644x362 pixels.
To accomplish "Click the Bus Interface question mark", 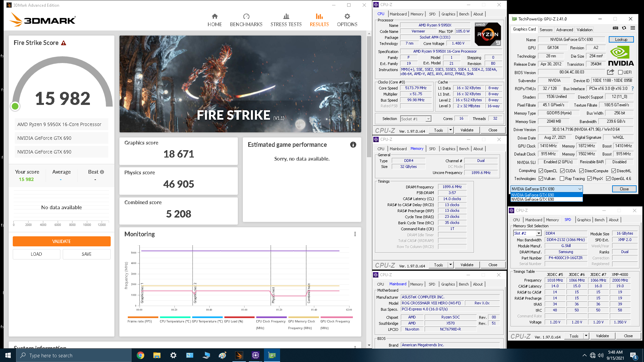I will pyautogui.click(x=633, y=88).
